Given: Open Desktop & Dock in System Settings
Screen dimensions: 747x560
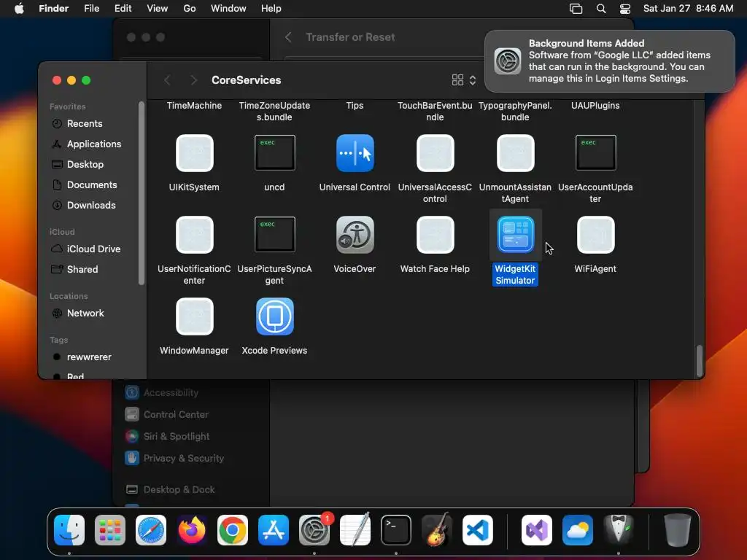Looking at the screenshot, I should pyautogui.click(x=179, y=490).
